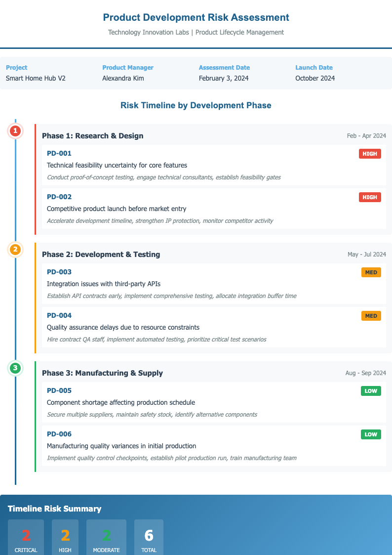Click the Phase 1 timeline marker circle
Screen dimensions: 392x555
(x=15, y=131)
